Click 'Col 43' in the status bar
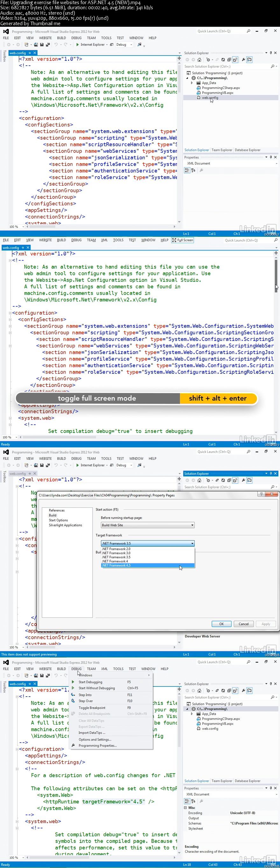The image size is (280, 868). click(x=213, y=864)
